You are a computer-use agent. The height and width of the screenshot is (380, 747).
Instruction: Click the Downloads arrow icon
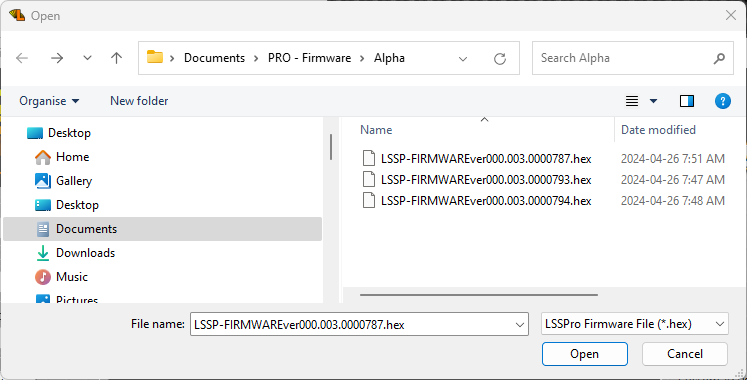(x=43, y=253)
